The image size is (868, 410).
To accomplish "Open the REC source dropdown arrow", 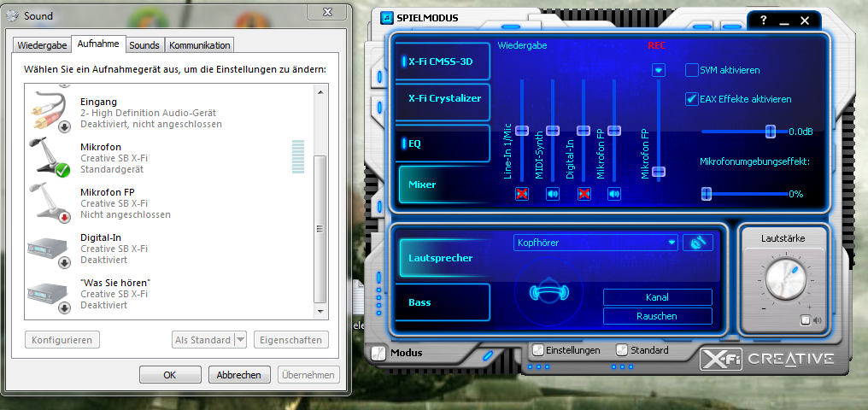I will [658, 70].
